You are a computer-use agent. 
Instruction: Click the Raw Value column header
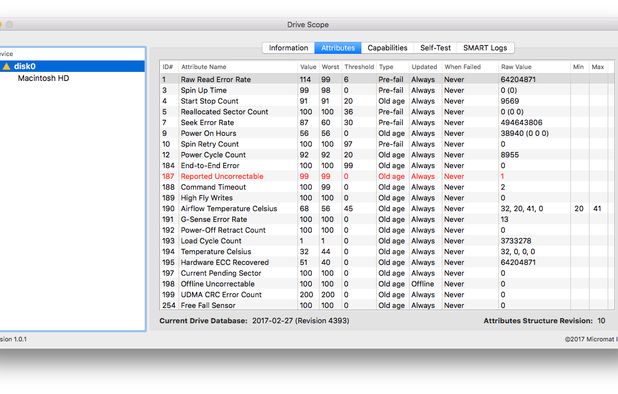[x=534, y=67]
